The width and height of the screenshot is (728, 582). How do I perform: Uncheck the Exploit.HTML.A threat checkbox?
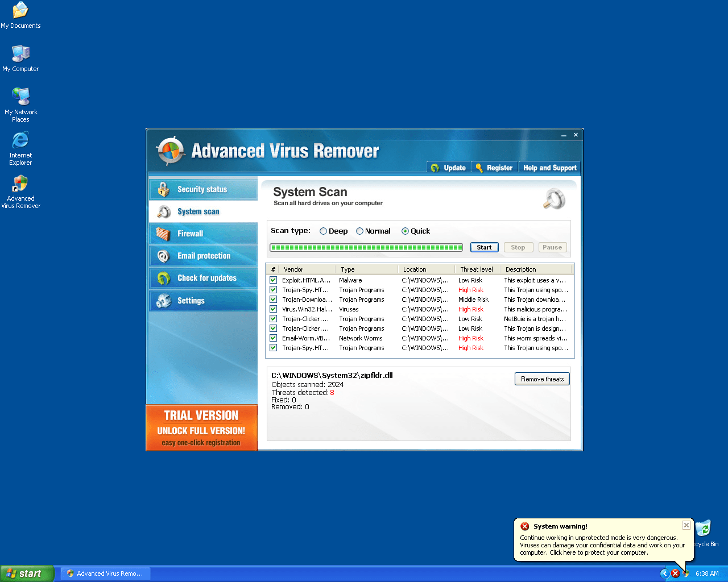coord(273,280)
